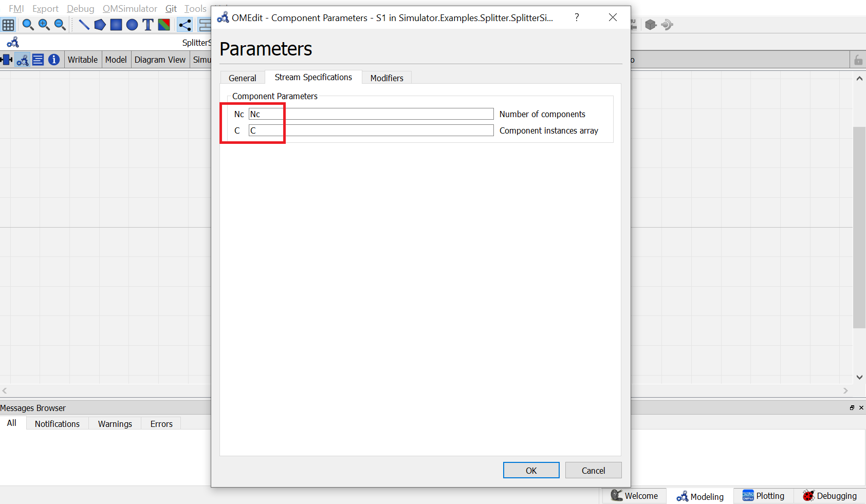Click the zoom in magnifier icon
866x504 pixels.
(44, 25)
